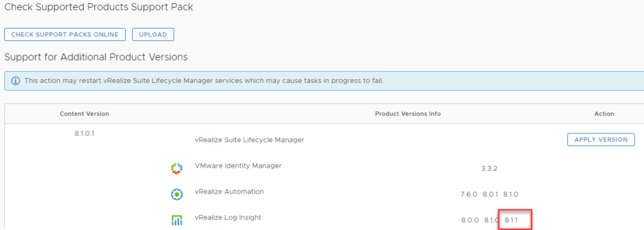The image size is (644, 230).
Task: Apply version 8.1.0.1 support pack
Action: (601, 140)
